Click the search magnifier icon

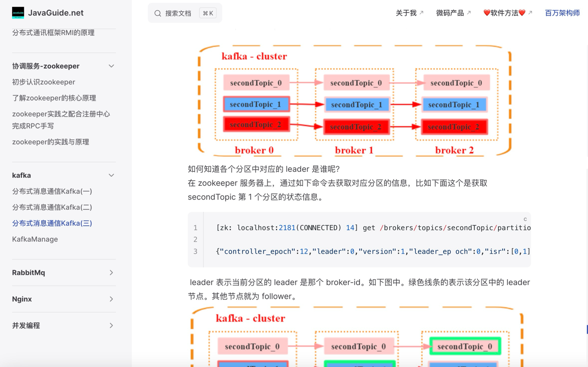(158, 13)
